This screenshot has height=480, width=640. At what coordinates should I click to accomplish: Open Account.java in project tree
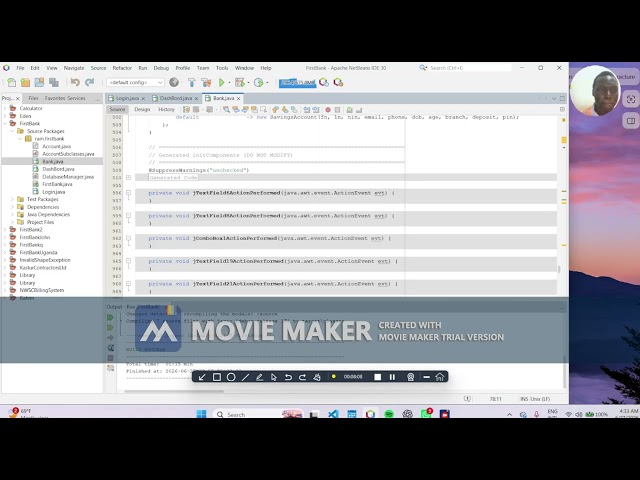click(56, 146)
